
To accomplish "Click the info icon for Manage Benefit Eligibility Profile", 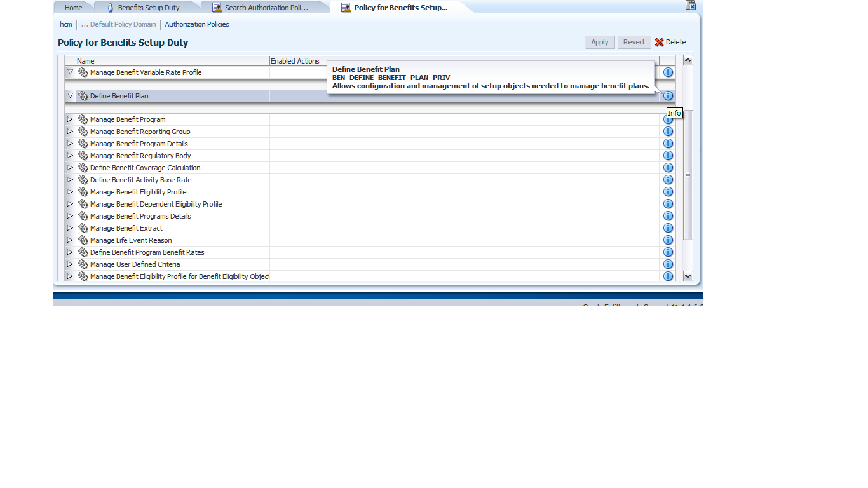I will pyautogui.click(x=668, y=191).
